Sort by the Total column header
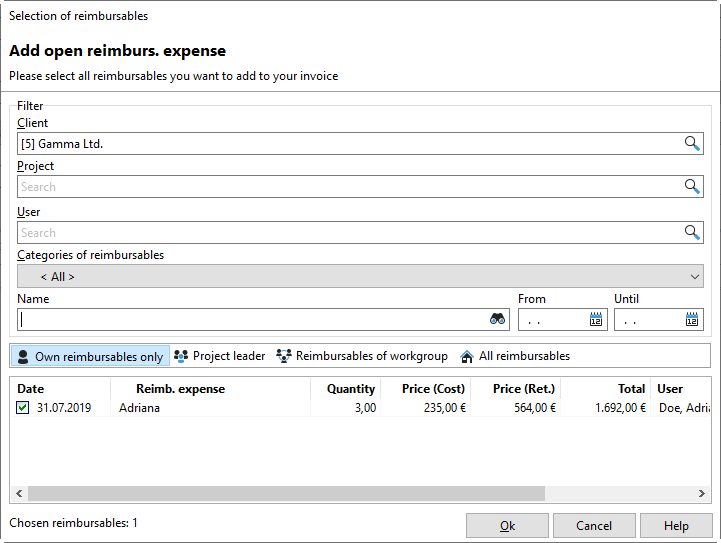 click(631, 389)
